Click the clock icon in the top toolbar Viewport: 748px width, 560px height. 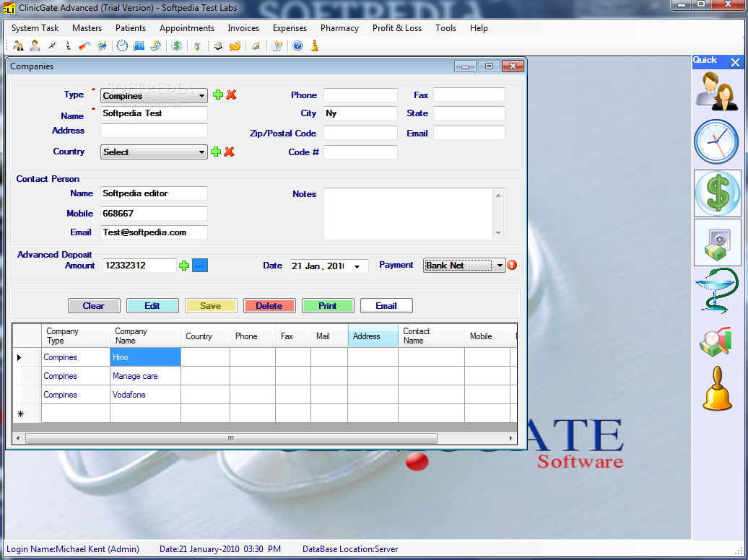coord(122,45)
